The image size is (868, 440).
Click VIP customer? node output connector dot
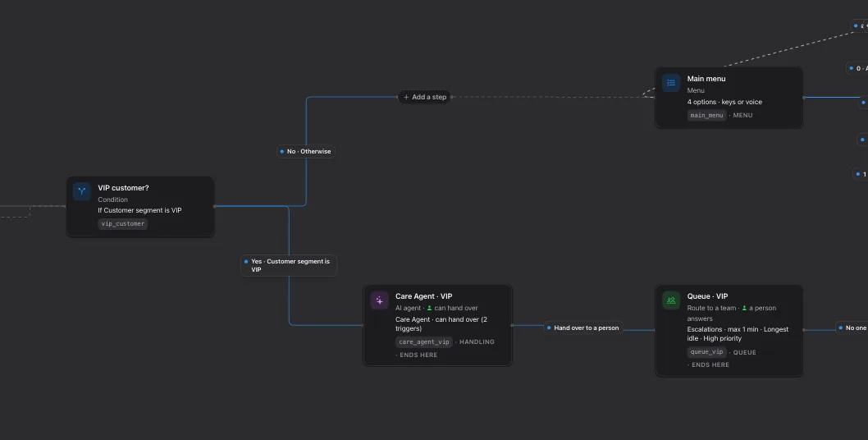[x=215, y=206]
